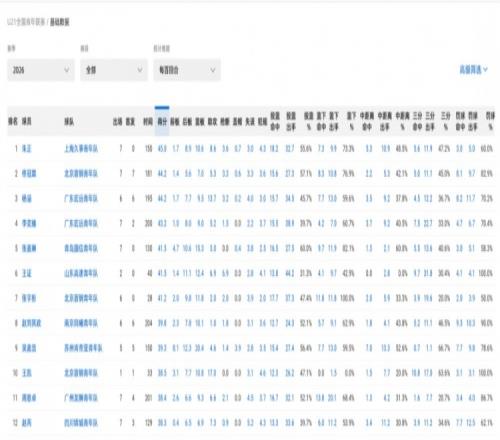This screenshot has width=500, height=440.
Task: Open the rank 8 four-character player name
Action: point(31,323)
